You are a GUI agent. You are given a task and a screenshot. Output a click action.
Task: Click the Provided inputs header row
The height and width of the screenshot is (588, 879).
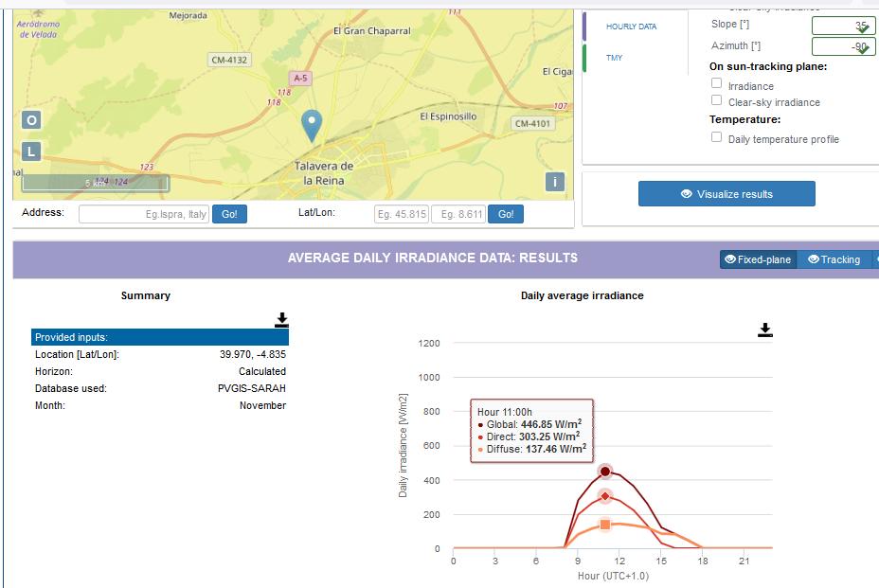tap(160, 337)
